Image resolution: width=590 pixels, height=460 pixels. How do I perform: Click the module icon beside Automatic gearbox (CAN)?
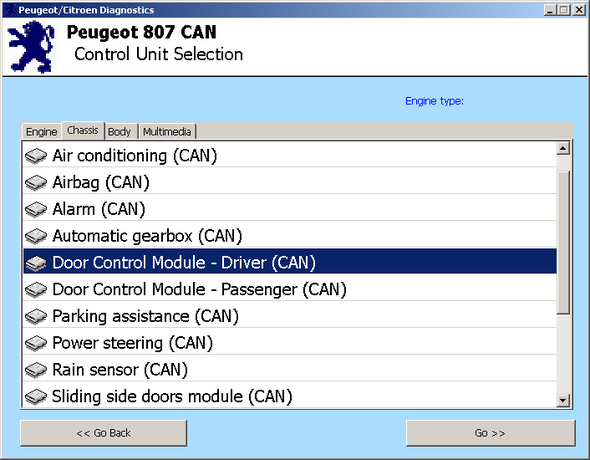(x=36, y=236)
